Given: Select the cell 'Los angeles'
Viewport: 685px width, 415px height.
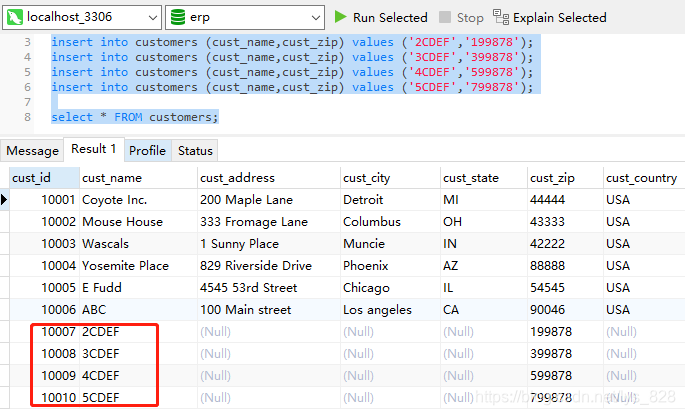Looking at the screenshot, I should pos(390,310).
